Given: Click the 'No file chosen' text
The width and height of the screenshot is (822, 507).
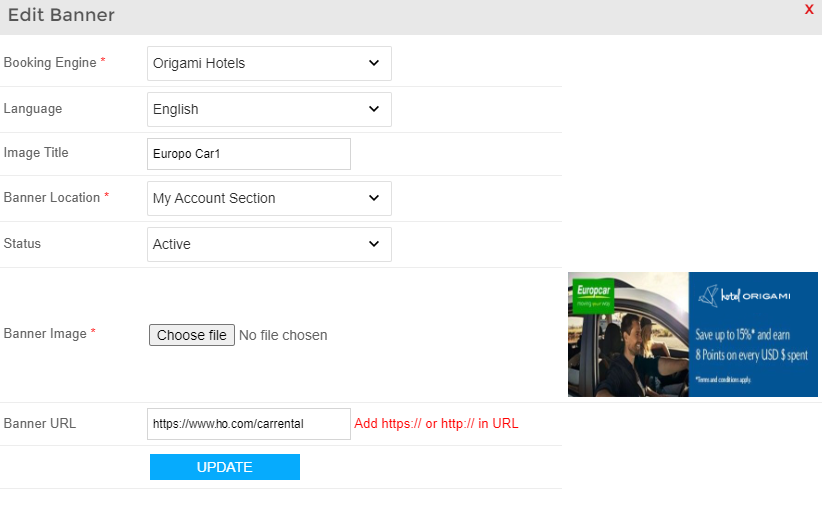Looking at the screenshot, I should 283,335.
